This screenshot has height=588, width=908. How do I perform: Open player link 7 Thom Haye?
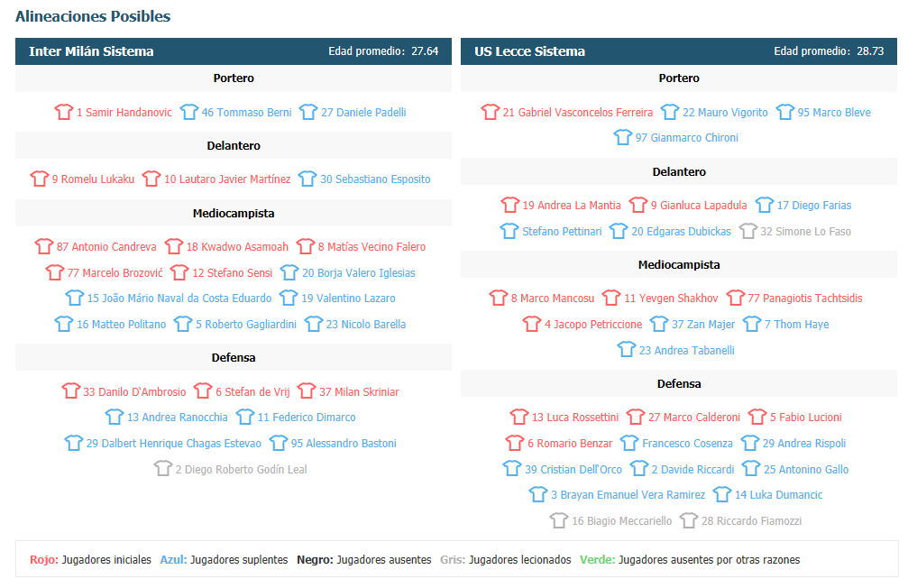point(797,325)
